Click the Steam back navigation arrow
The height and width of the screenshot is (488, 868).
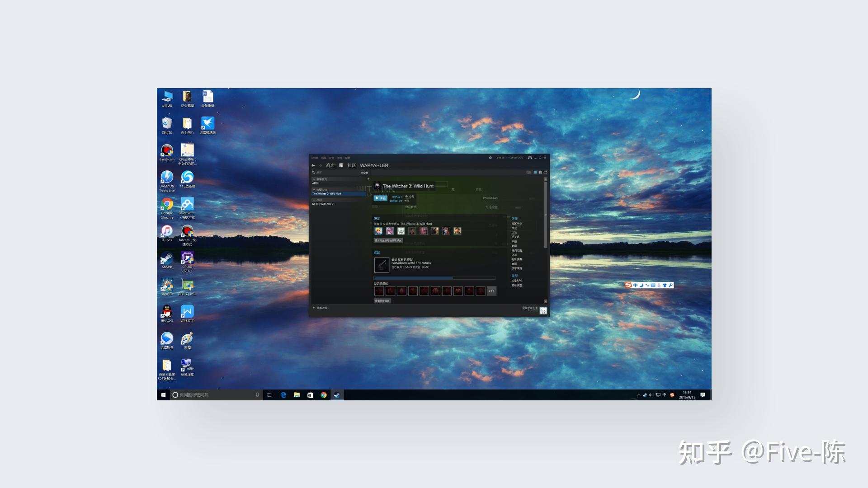[x=313, y=165]
